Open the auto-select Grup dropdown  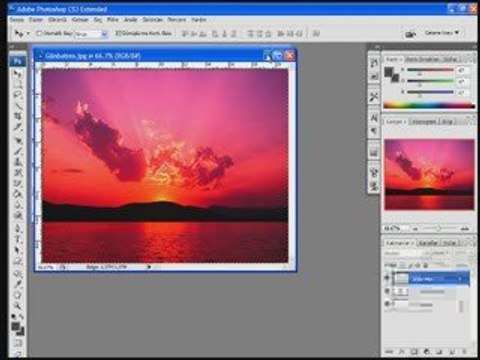(90, 34)
